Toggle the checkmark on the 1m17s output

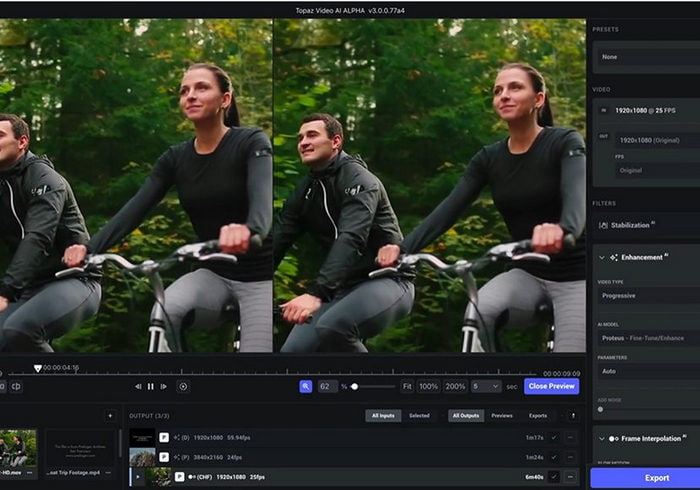click(554, 437)
